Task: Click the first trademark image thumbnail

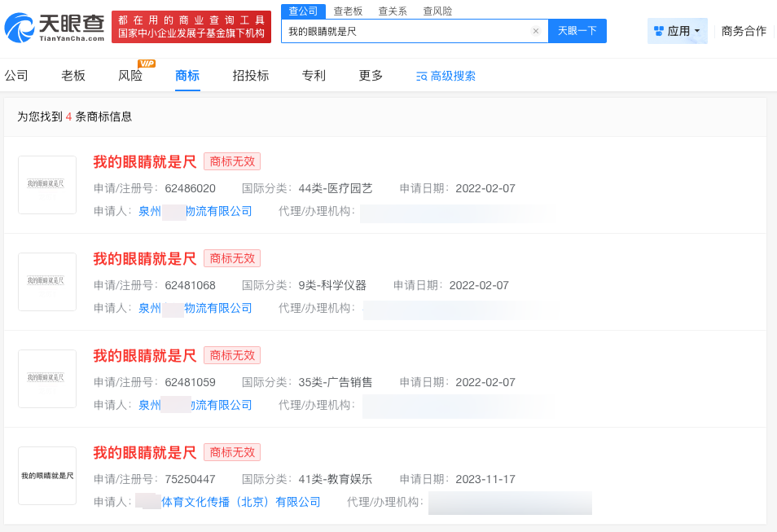Action: [x=46, y=185]
